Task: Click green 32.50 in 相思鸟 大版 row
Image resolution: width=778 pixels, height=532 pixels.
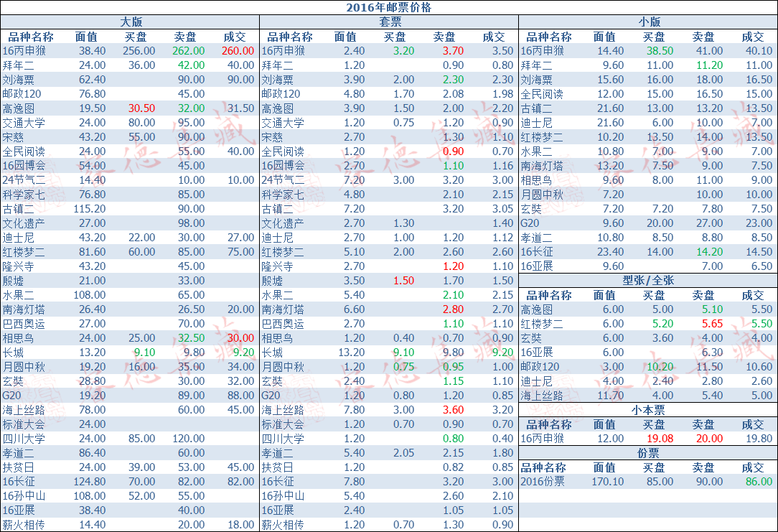Action: click(192, 338)
